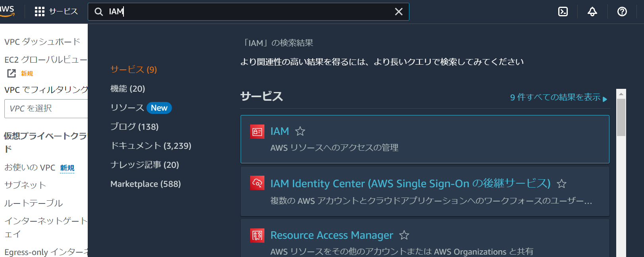Screen dimensions: 644x257
Task: Select the ブログ (138) category
Action: coord(134,127)
